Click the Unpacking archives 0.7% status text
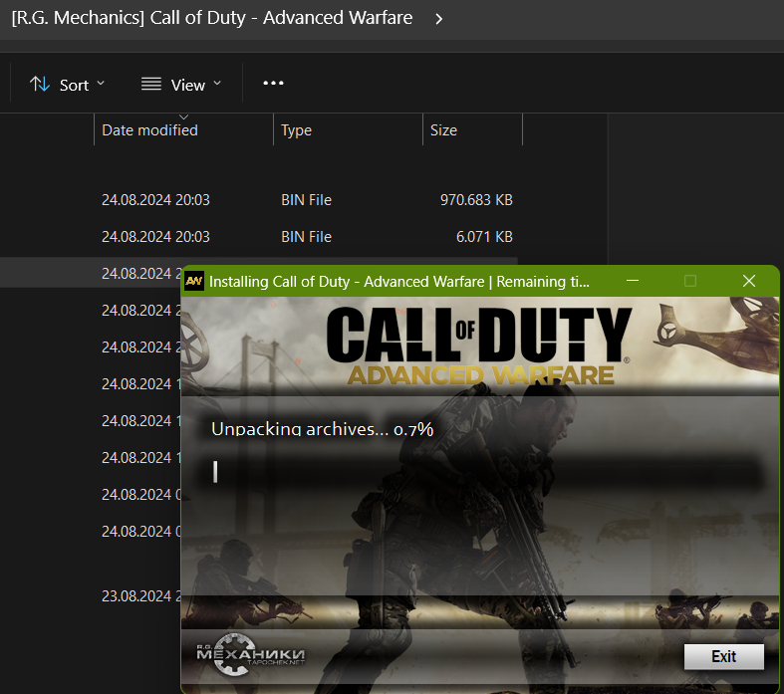Image resolution: width=784 pixels, height=694 pixels. [322, 429]
